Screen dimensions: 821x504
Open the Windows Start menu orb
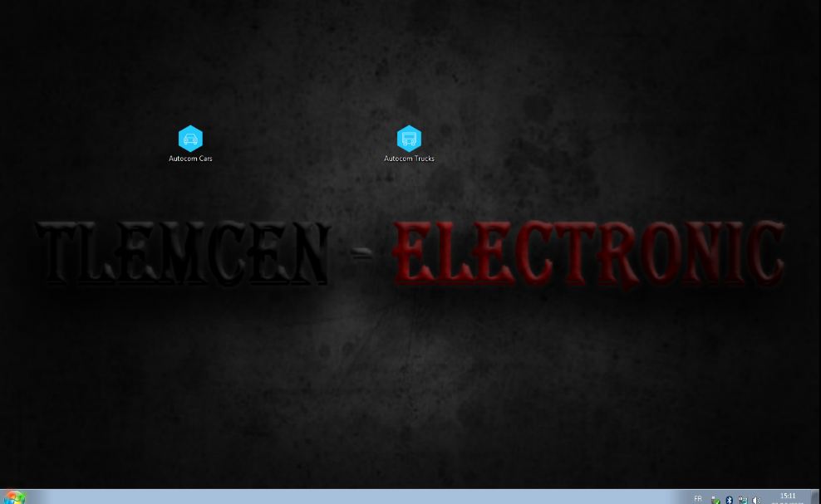[x=14, y=497]
